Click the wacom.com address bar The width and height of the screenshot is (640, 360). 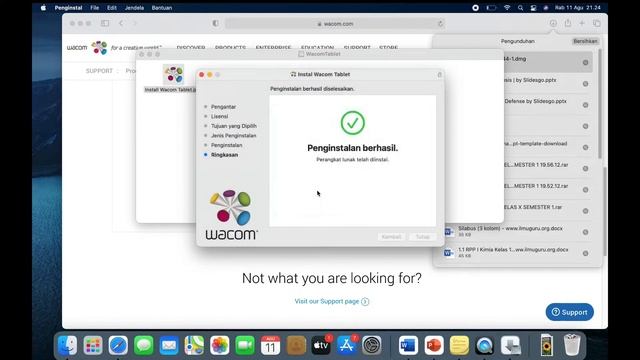click(x=335, y=24)
